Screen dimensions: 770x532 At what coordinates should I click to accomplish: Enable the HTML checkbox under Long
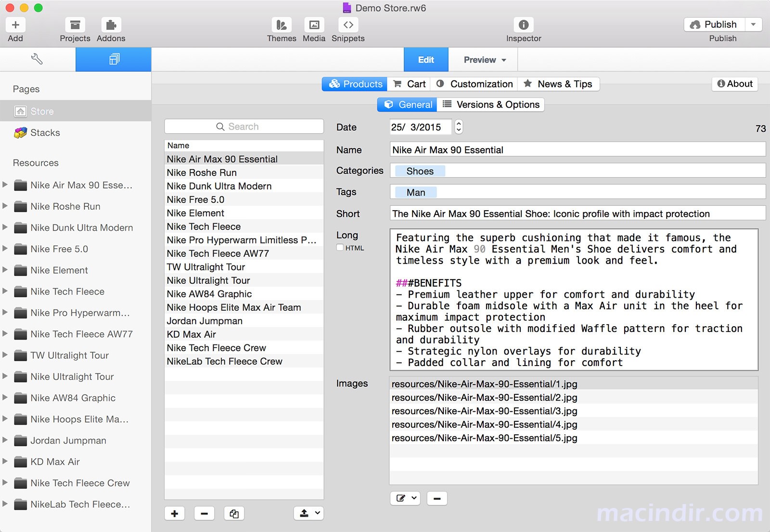(x=340, y=248)
